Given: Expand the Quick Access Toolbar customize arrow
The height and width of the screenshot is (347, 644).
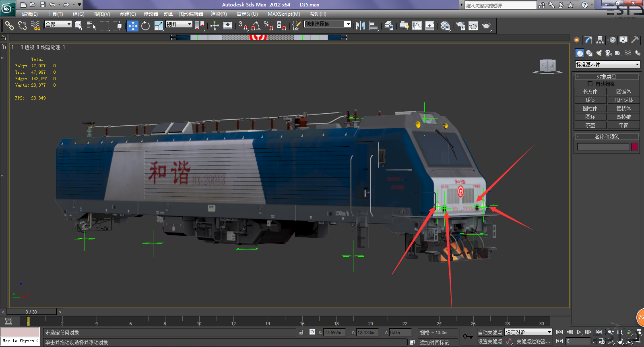Looking at the screenshot, I should [79, 5].
